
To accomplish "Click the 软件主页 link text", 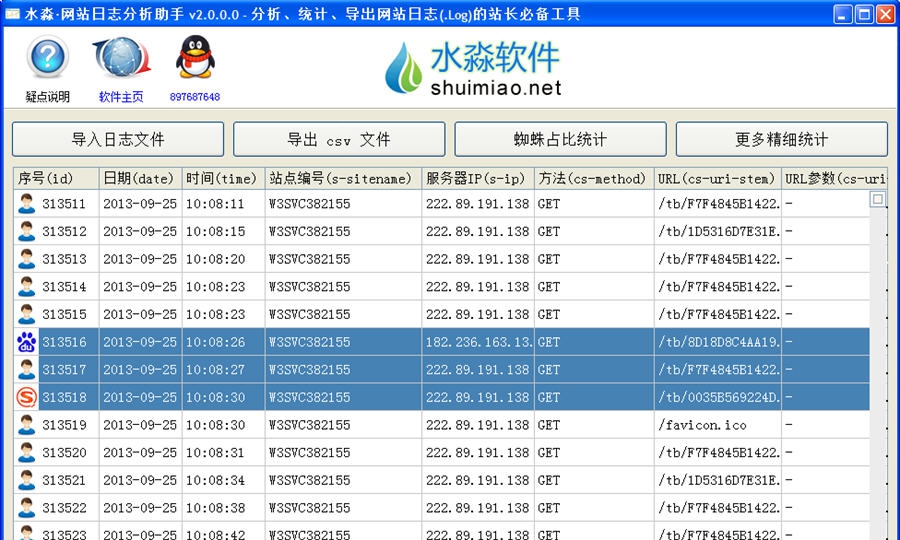I will pyautogui.click(x=121, y=96).
